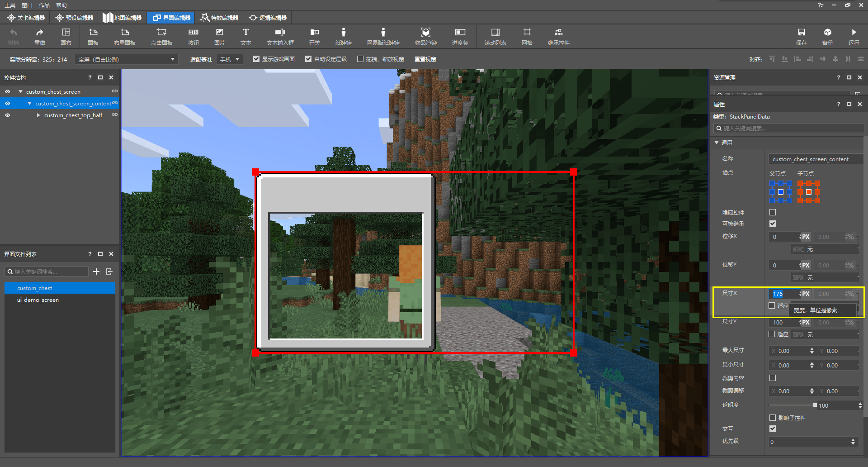Switch to 关卡编辑器 tab
868x467 pixels.
pyautogui.click(x=26, y=18)
